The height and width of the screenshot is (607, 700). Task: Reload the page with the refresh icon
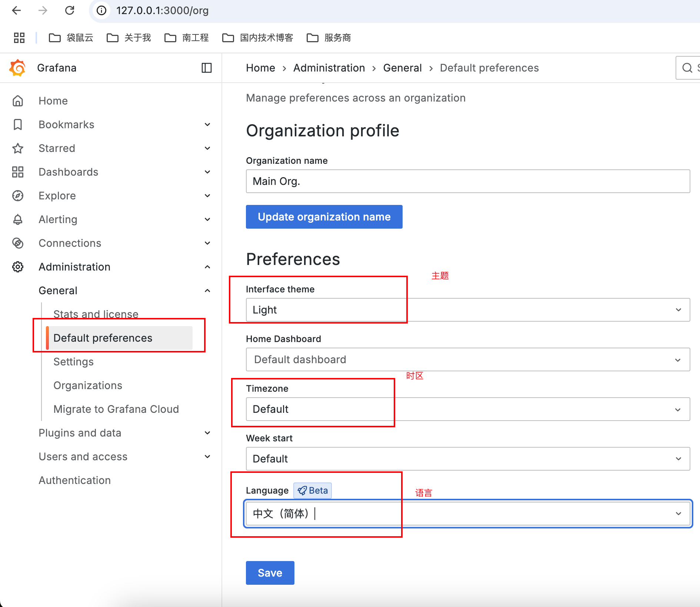[x=70, y=10]
